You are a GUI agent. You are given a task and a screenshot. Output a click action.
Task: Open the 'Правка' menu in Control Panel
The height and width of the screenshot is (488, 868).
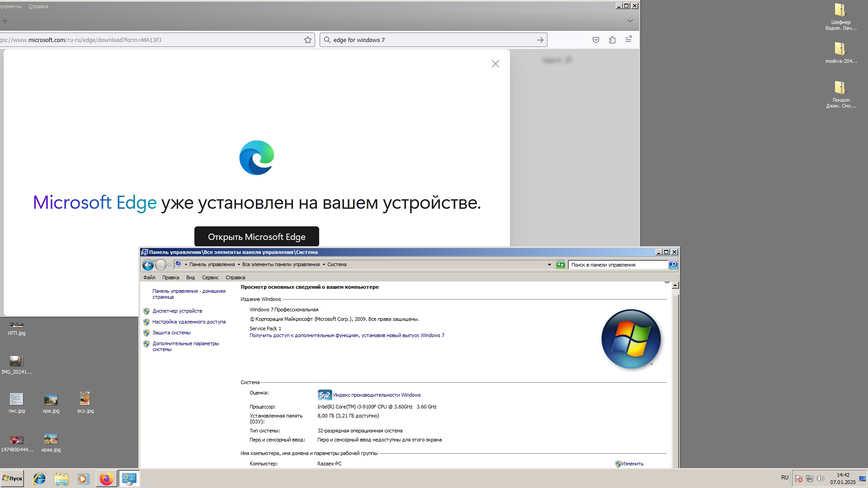170,277
